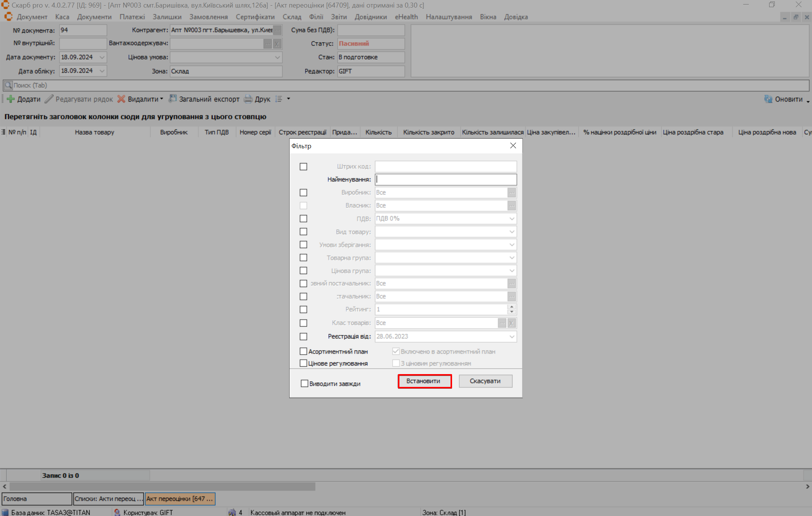812x516 pixels.
Task: Click the green plus Додати icon
Action: click(x=11, y=99)
